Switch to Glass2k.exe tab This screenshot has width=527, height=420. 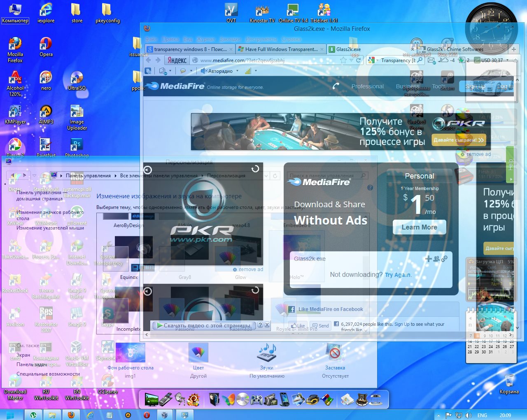click(373, 49)
